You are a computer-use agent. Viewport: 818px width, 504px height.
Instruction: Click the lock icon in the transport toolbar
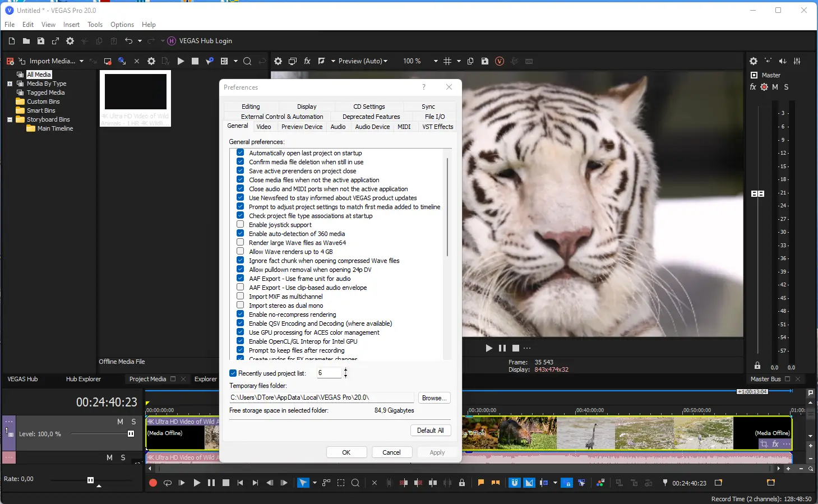point(462,483)
